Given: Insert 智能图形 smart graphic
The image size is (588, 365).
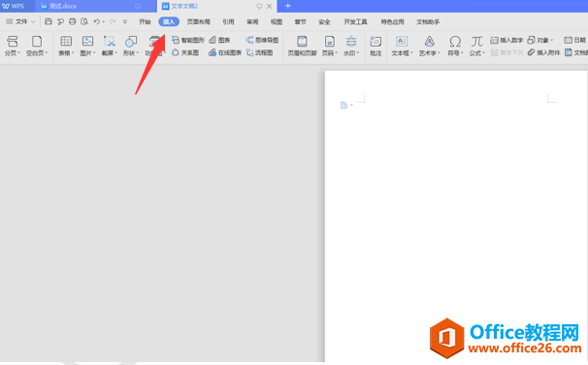Looking at the screenshot, I should click(x=188, y=40).
